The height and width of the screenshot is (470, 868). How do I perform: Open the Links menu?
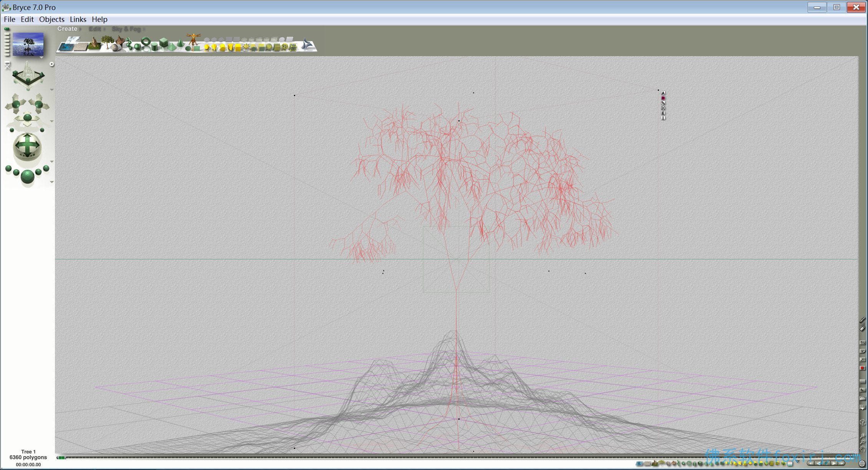[78, 19]
